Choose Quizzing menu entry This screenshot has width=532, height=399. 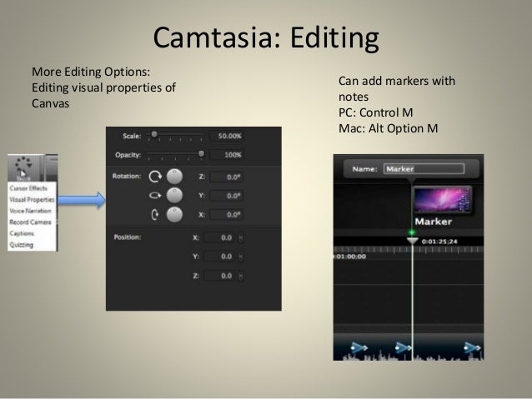[x=21, y=245]
